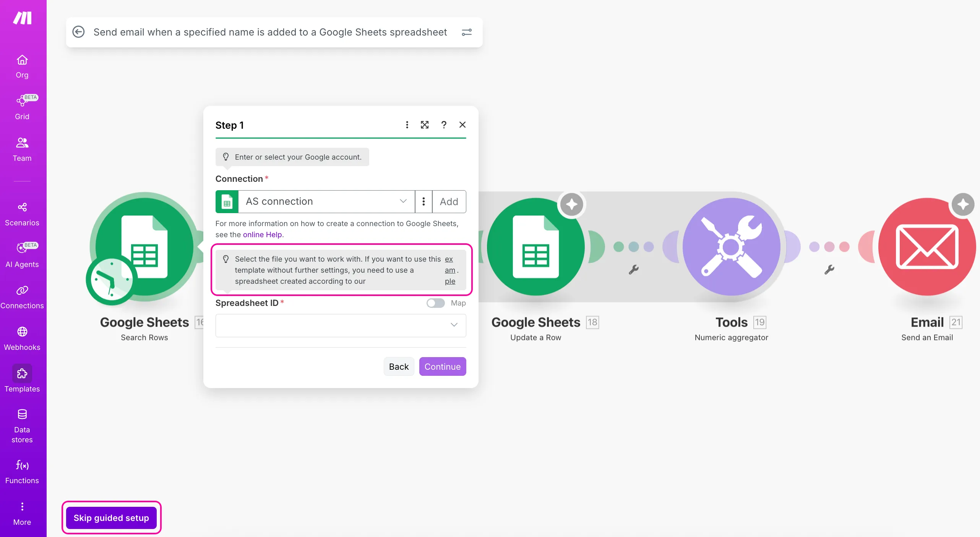This screenshot has width=980, height=537.
Task: Select Google Sheets Update a Row module
Action: [x=535, y=247]
